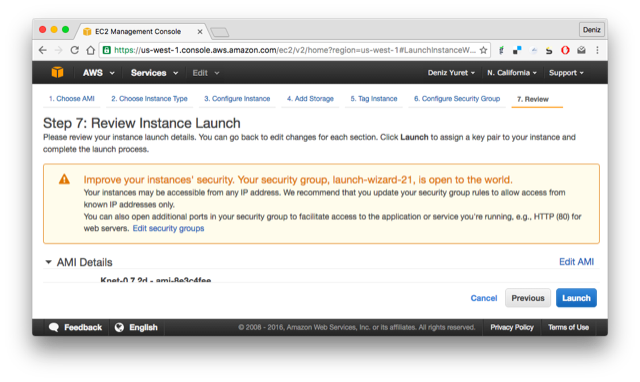Screen dimensions: 640x382
Task: Click the Edit security groups link
Action: tap(168, 229)
